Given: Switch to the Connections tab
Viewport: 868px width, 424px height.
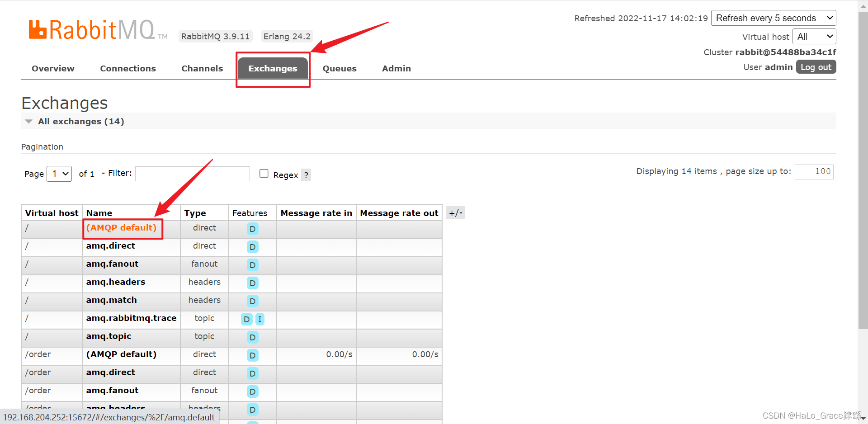Looking at the screenshot, I should [128, 68].
